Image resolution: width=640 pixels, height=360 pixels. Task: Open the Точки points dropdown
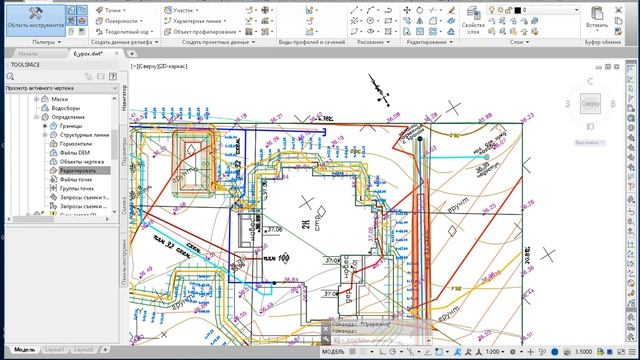click(111, 10)
